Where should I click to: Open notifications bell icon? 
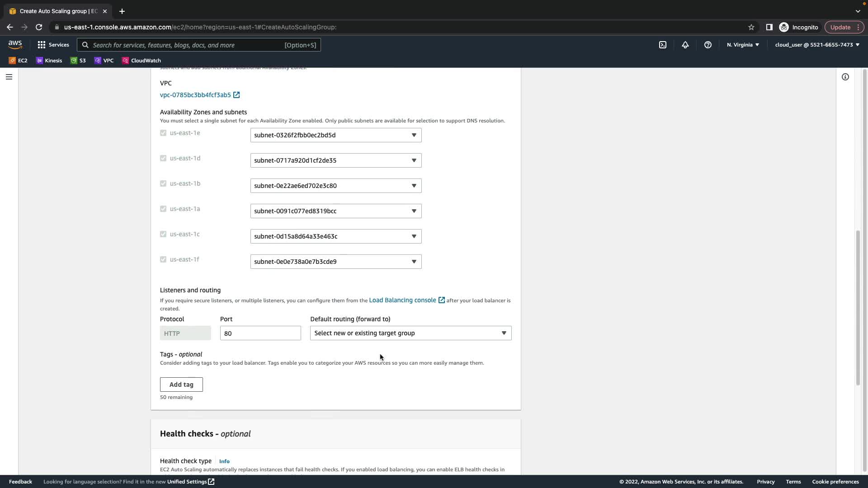pos(685,45)
